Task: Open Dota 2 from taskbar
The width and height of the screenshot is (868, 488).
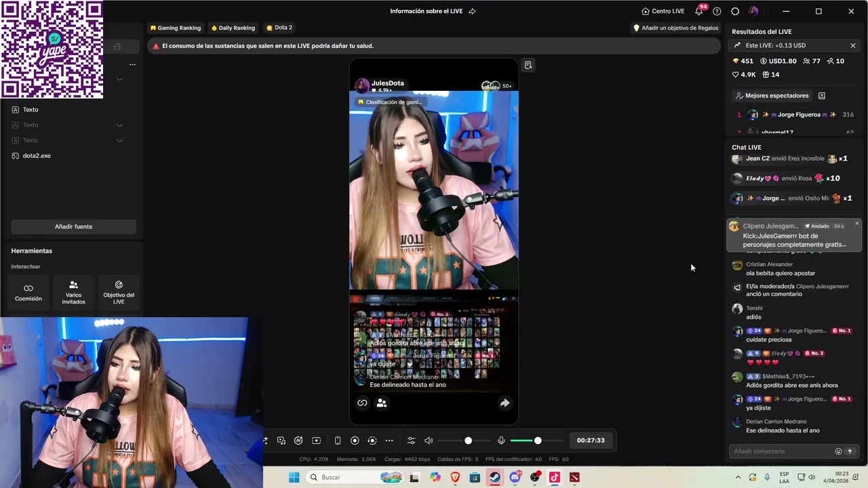Action: pos(574,477)
